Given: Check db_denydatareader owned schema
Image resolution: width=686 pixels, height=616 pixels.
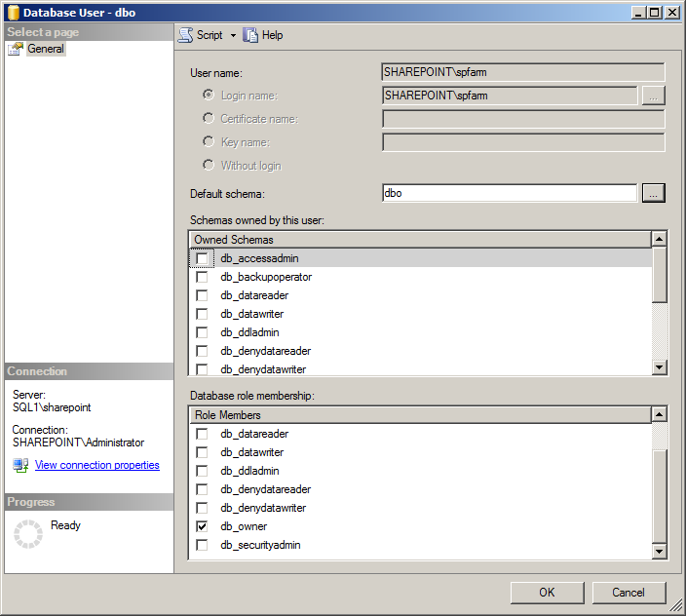Looking at the screenshot, I should tap(202, 351).
